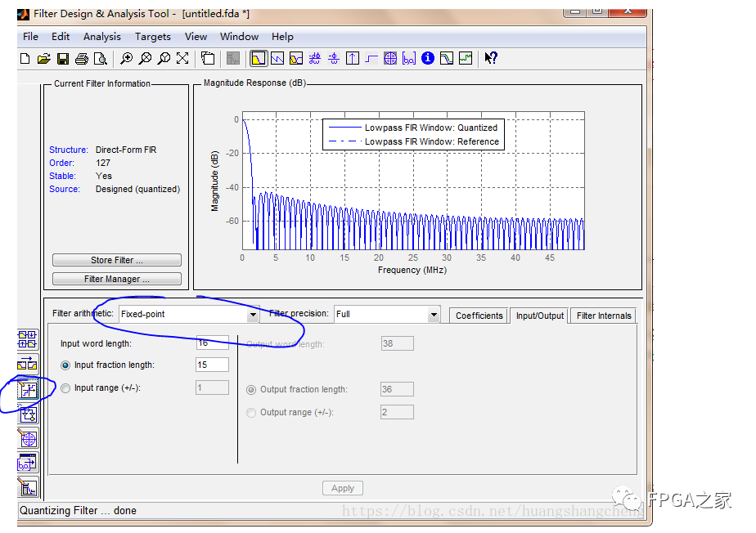The width and height of the screenshot is (756, 533).
Task: Expand the Filter precision dropdown
Action: [x=434, y=314]
